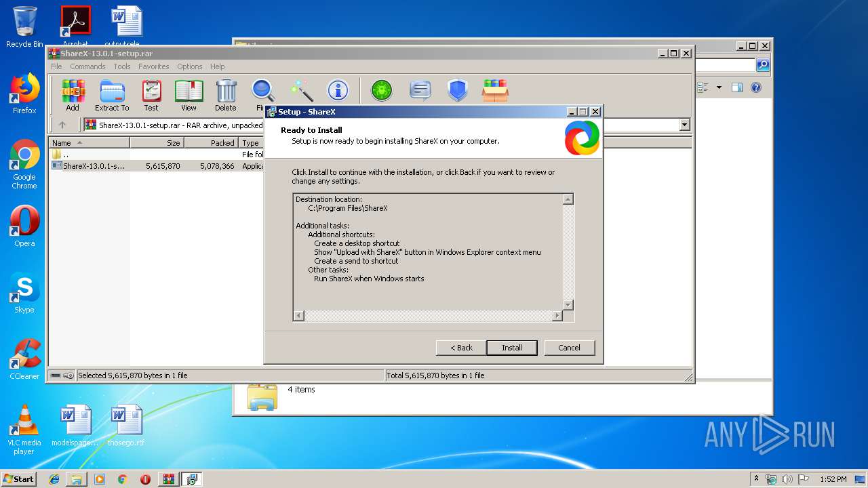
Task: Click the SFX archive box icon
Action: coord(496,90)
